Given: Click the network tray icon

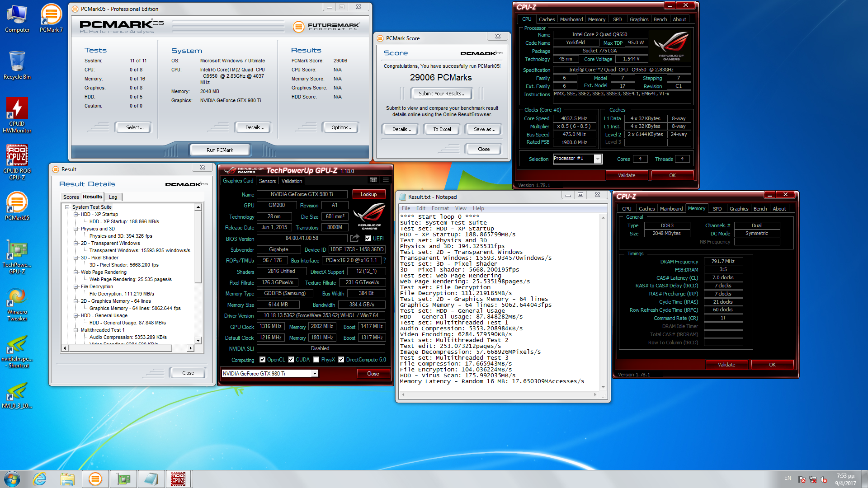Looking at the screenshot, I should click(x=813, y=479).
